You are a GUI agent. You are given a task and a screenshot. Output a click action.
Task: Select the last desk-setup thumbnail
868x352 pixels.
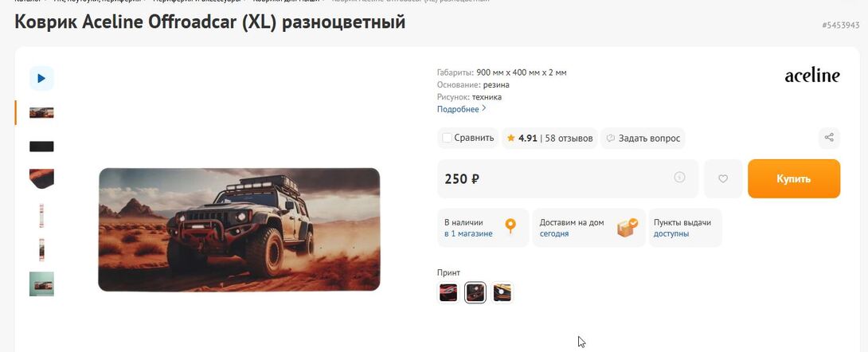coord(41,284)
